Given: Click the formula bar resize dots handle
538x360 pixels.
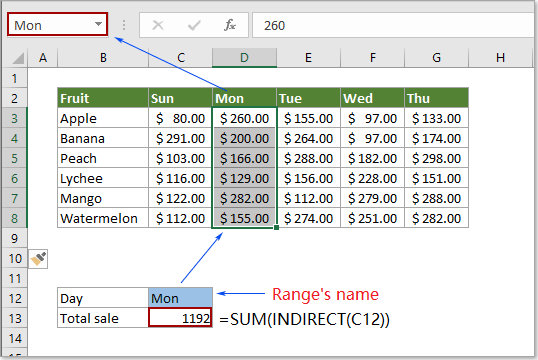Looking at the screenshot, I should [x=124, y=25].
